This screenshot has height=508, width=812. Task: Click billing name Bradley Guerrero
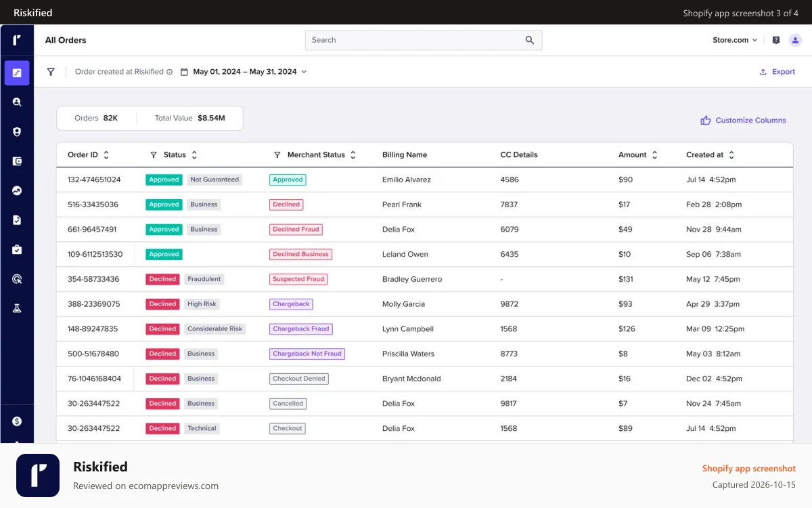[412, 279]
